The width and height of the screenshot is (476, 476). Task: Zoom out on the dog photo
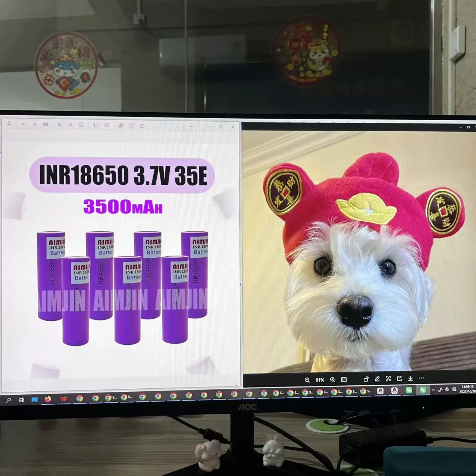pos(307,380)
